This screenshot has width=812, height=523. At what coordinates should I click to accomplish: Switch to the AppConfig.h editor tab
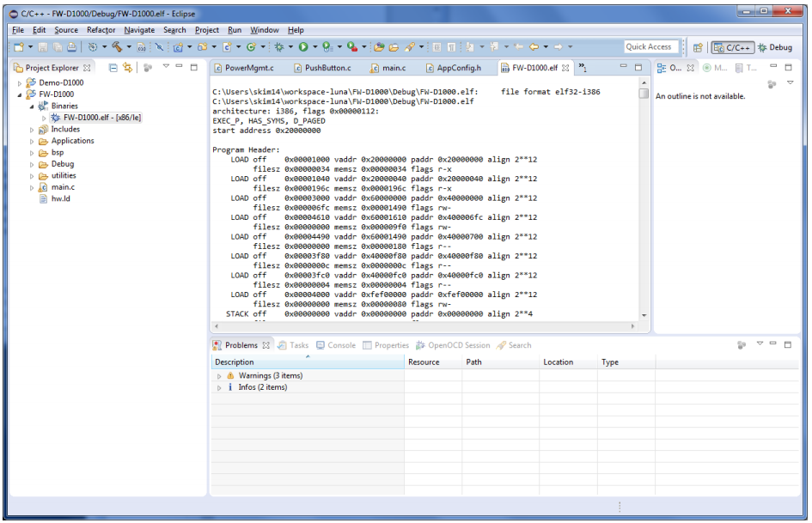(x=454, y=68)
